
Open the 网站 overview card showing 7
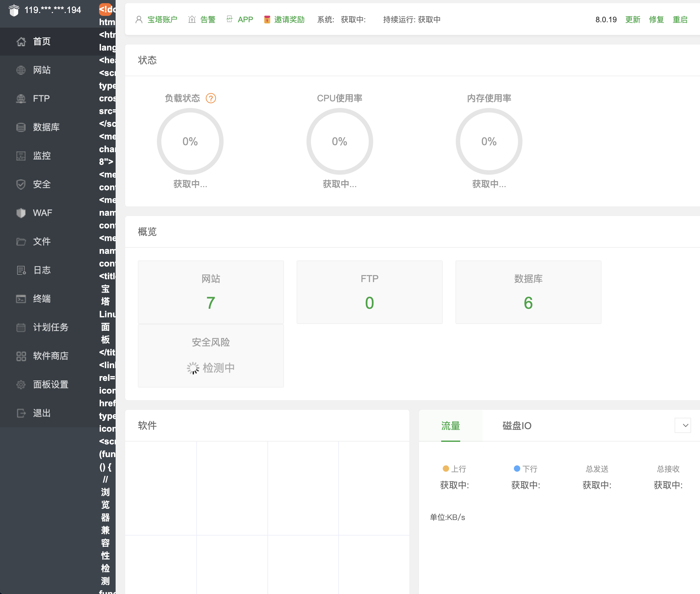(211, 292)
